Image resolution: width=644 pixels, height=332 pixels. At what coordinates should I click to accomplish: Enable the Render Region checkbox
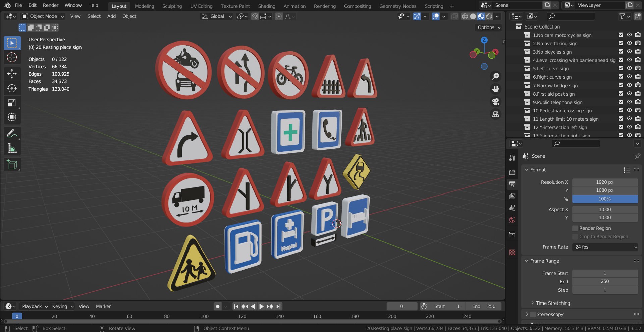[575, 228]
